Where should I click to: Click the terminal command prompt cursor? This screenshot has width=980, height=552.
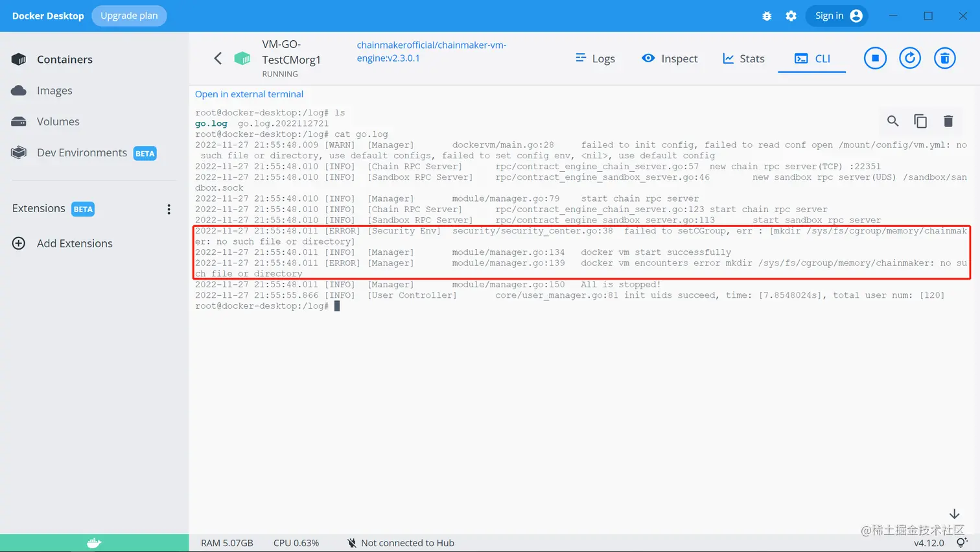coord(337,306)
